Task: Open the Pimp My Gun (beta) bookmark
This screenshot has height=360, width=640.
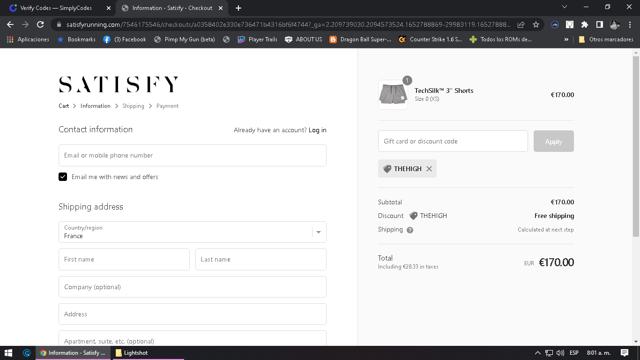Action: click(184, 39)
